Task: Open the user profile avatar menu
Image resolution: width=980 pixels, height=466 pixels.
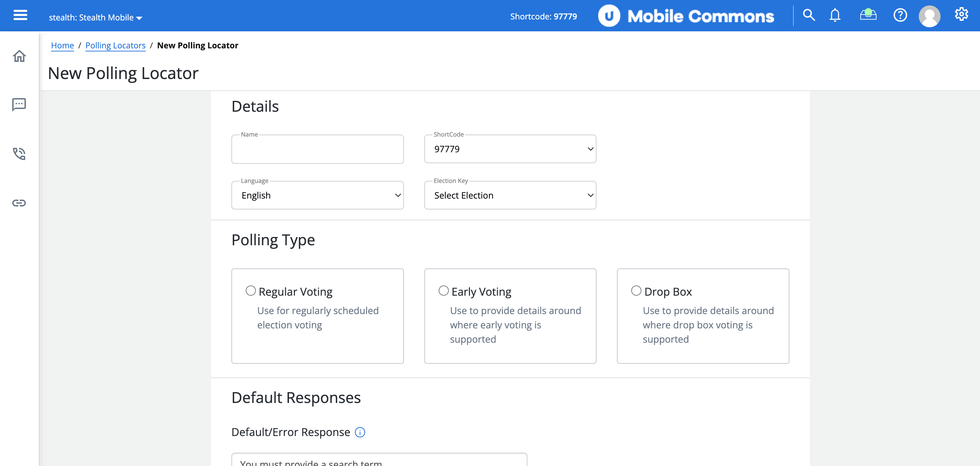Action: point(929,16)
